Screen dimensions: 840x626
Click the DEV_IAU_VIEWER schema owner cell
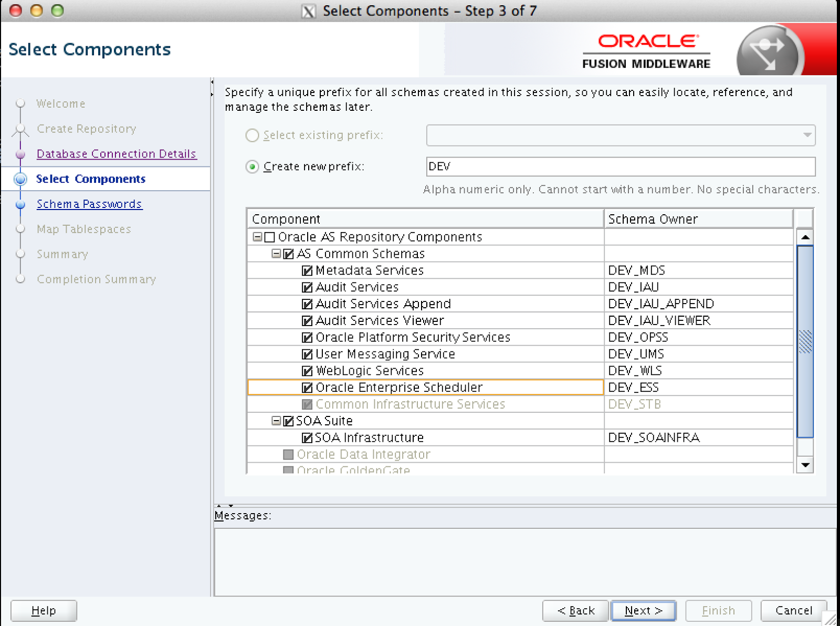tap(699, 320)
